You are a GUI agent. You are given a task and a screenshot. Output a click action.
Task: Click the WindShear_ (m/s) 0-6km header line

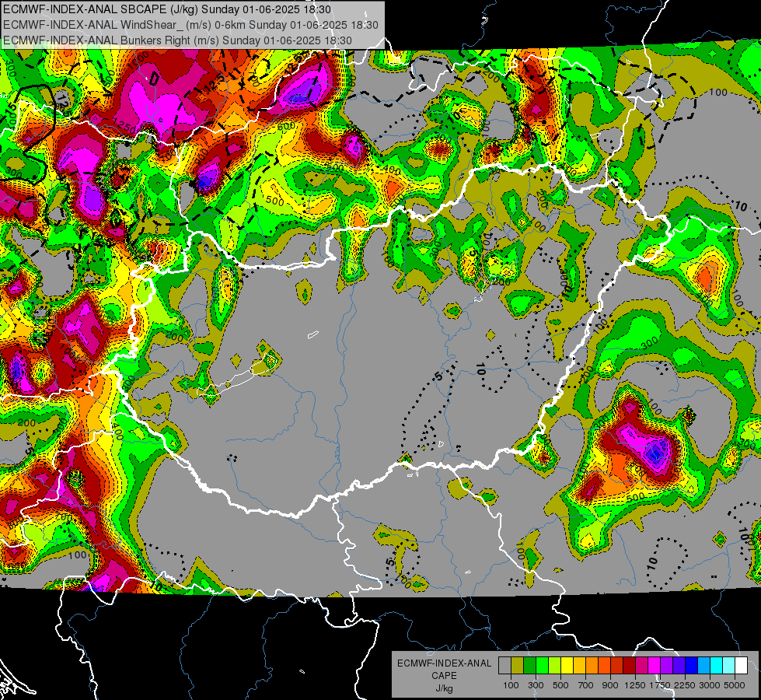(190, 25)
